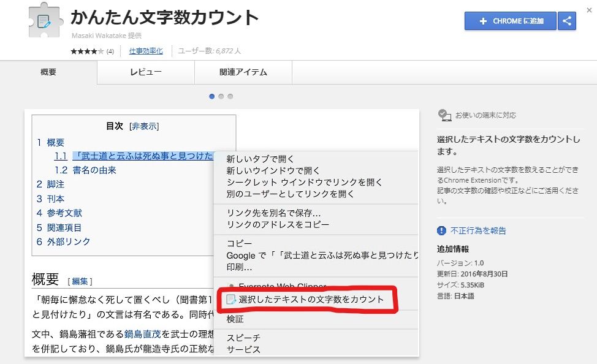Open contents entry 6 外部リンク
597x364 pixels.
pos(64,242)
